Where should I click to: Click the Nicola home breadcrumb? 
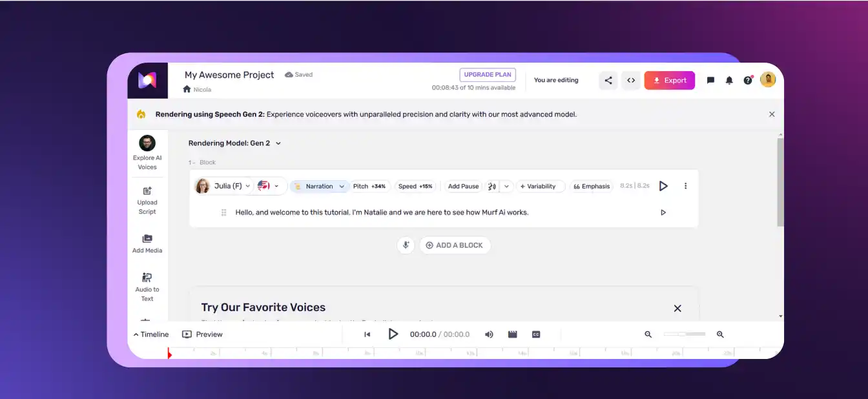[x=197, y=90]
